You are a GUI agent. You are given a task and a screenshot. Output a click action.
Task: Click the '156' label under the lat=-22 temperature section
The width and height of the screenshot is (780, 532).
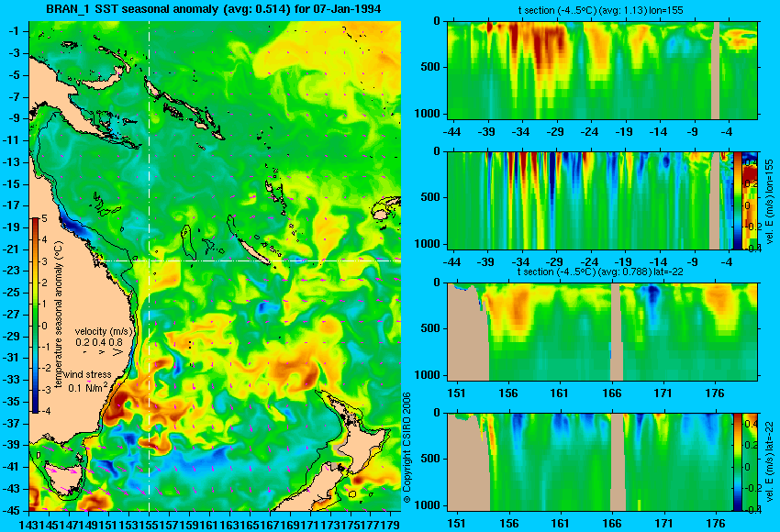point(508,393)
